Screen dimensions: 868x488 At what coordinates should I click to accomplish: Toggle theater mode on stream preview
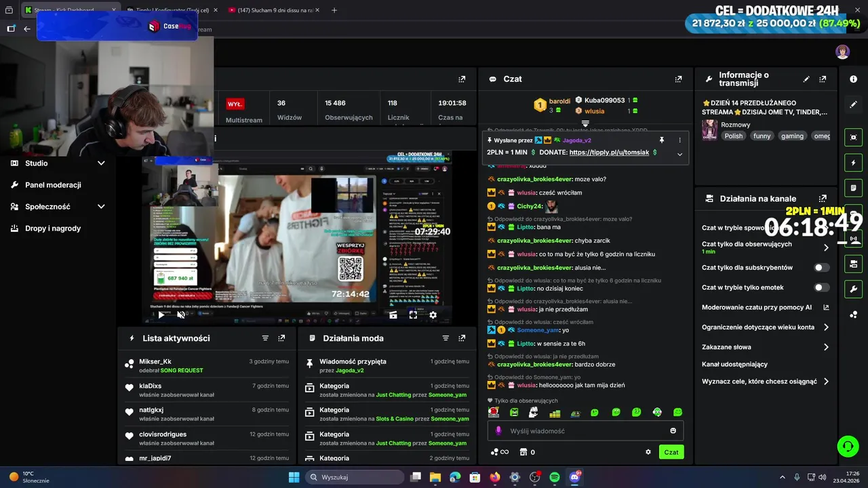pos(393,314)
